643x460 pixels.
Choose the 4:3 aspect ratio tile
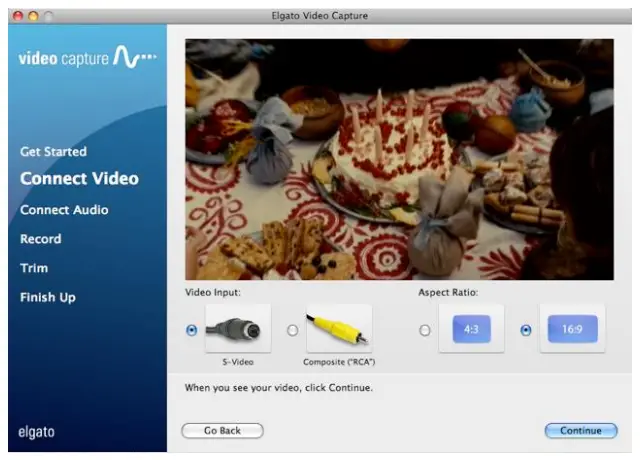point(471,328)
